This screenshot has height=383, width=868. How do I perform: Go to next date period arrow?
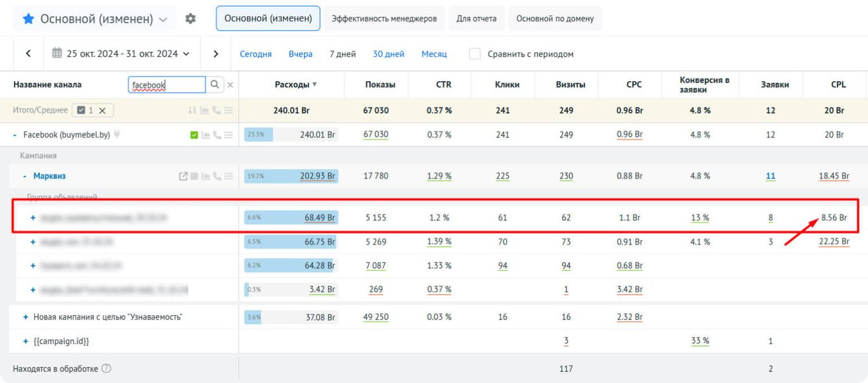click(216, 54)
